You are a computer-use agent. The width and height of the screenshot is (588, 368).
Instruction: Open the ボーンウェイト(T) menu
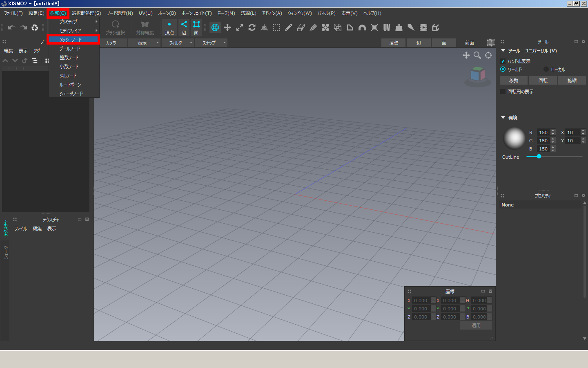point(196,13)
